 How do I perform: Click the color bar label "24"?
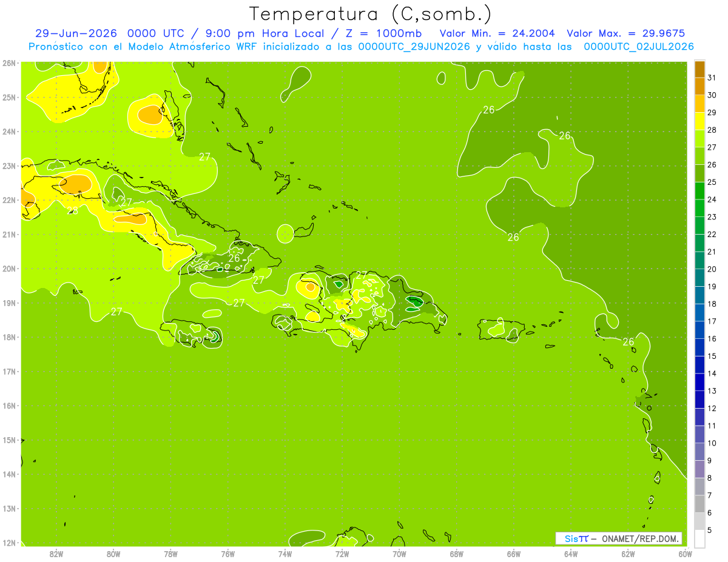(713, 199)
